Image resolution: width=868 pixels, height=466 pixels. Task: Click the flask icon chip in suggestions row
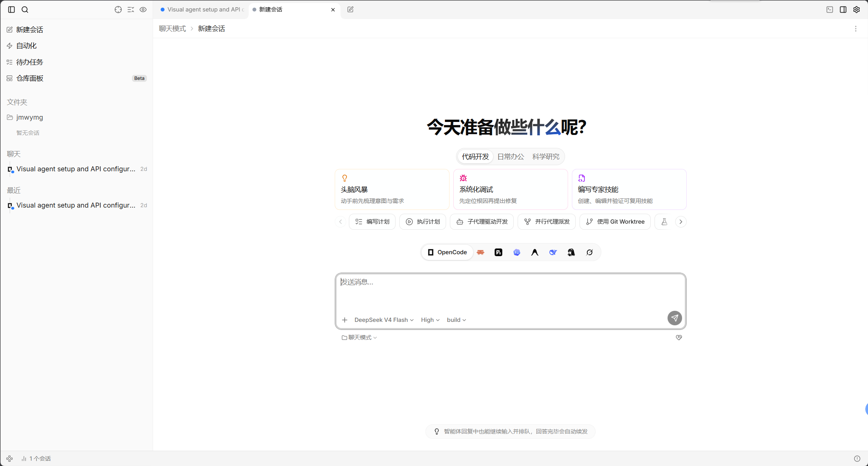tap(664, 222)
